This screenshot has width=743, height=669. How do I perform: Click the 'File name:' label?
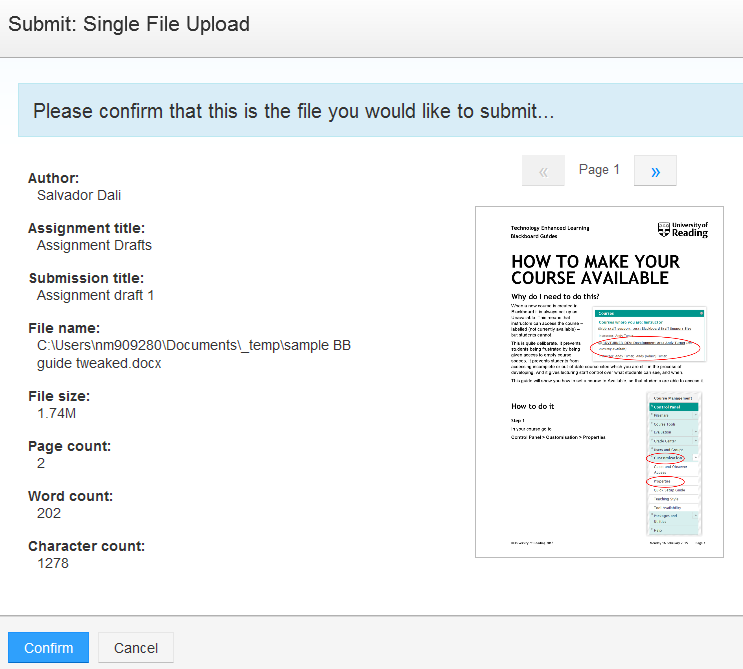(64, 328)
